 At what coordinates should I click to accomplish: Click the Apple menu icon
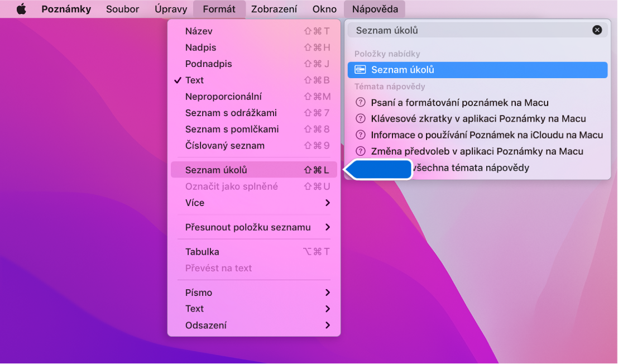click(x=21, y=8)
